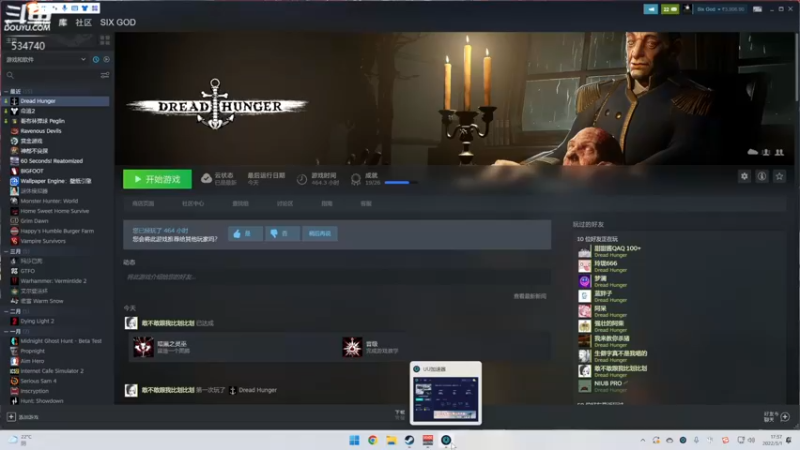Open the green friends notification button
Screen dimensions: 800x450
pyautogui.click(x=670, y=9)
